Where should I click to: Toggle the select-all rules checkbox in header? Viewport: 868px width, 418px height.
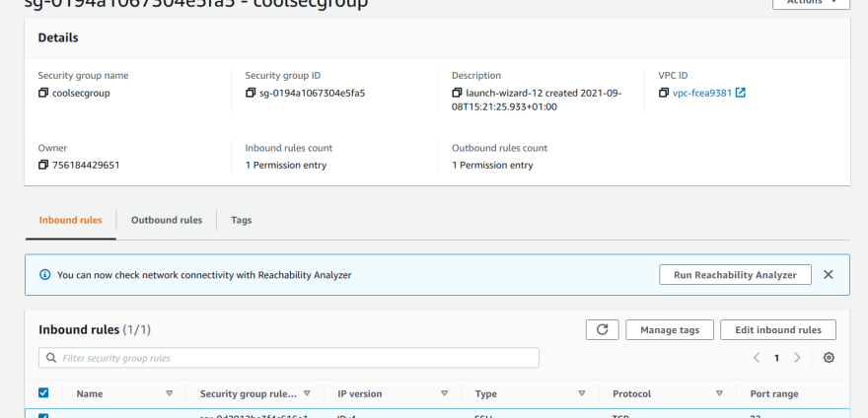click(43, 393)
